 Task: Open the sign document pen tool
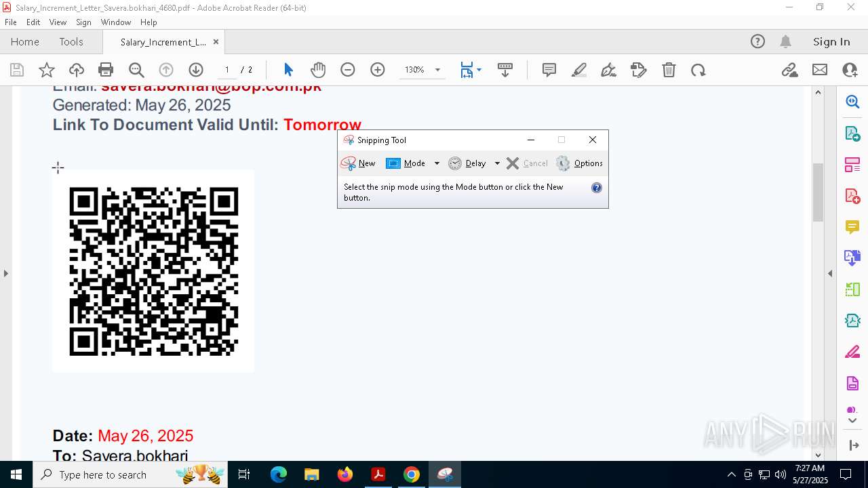coord(609,70)
